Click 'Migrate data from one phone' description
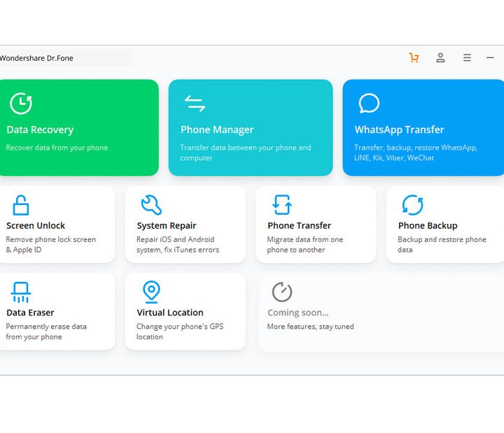 pyautogui.click(x=305, y=244)
